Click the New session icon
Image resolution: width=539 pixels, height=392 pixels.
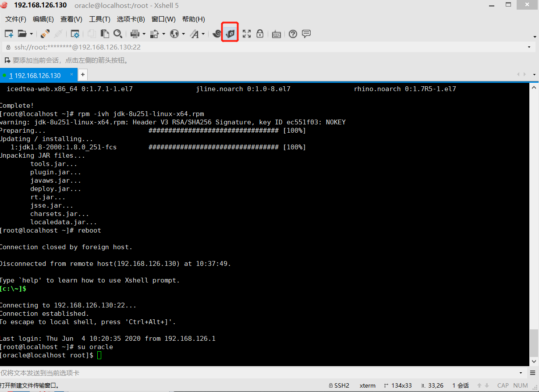pos(9,34)
